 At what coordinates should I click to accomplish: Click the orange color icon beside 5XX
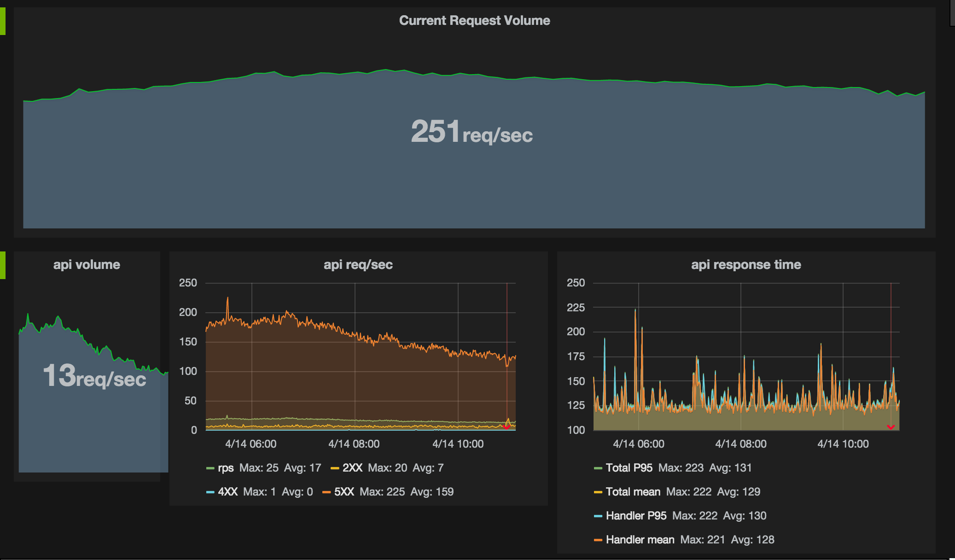326,492
